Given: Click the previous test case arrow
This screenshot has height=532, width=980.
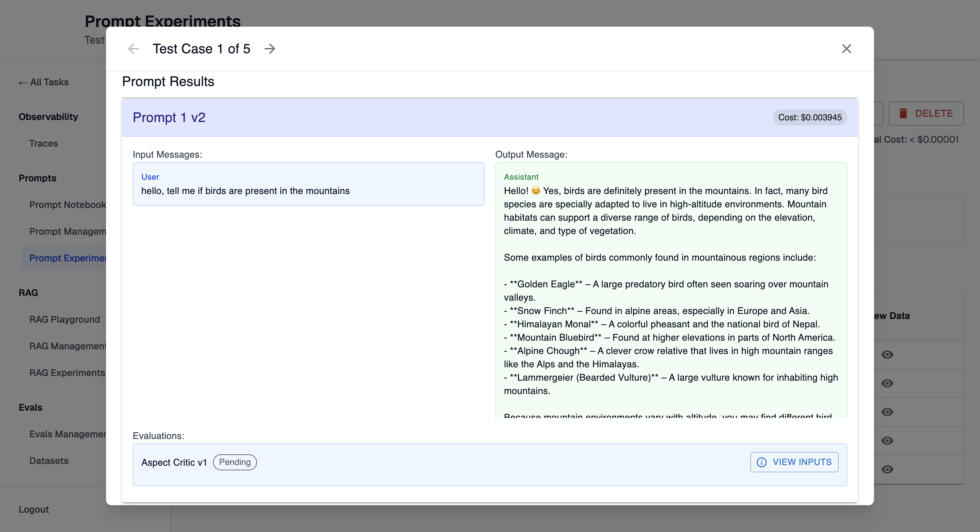Looking at the screenshot, I should point(133,49).
